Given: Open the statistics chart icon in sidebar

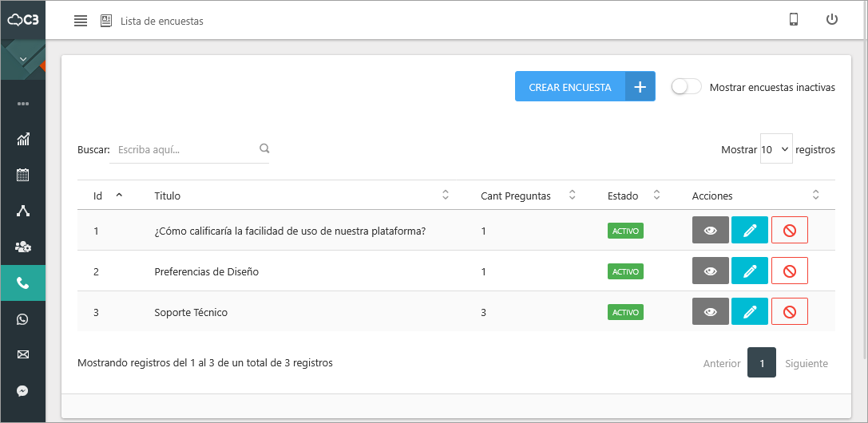Looking at the screenshot, I should pos(23,139).
